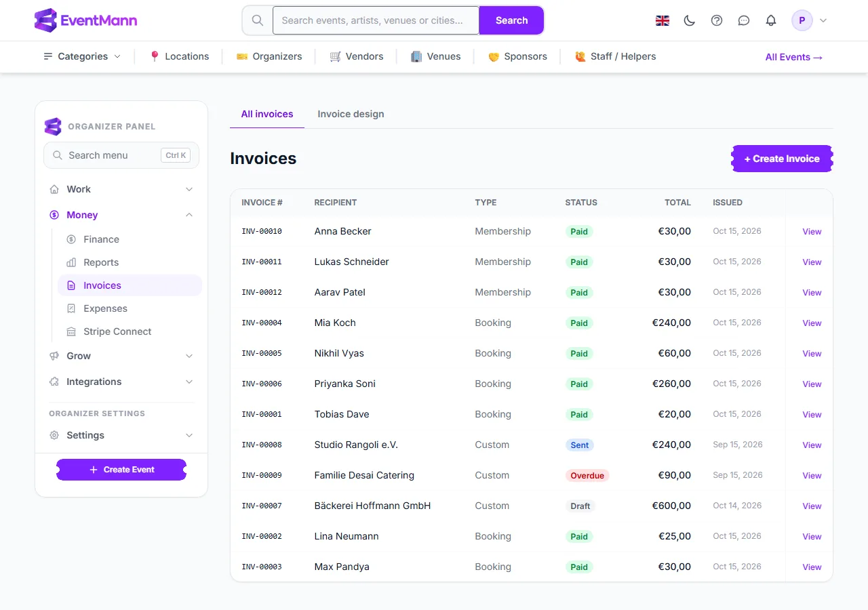Open Reports in the sidebar
The height and width of the screenshot is (610, 868).
tap(130, 262)
